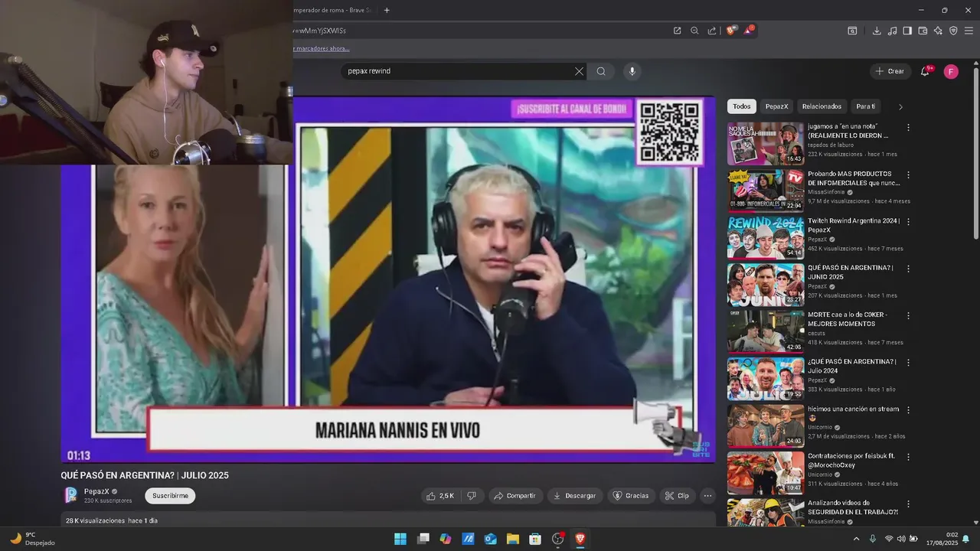
Task: Open tab search icon in browser toolbar
Action: click(x=852, y=31)
